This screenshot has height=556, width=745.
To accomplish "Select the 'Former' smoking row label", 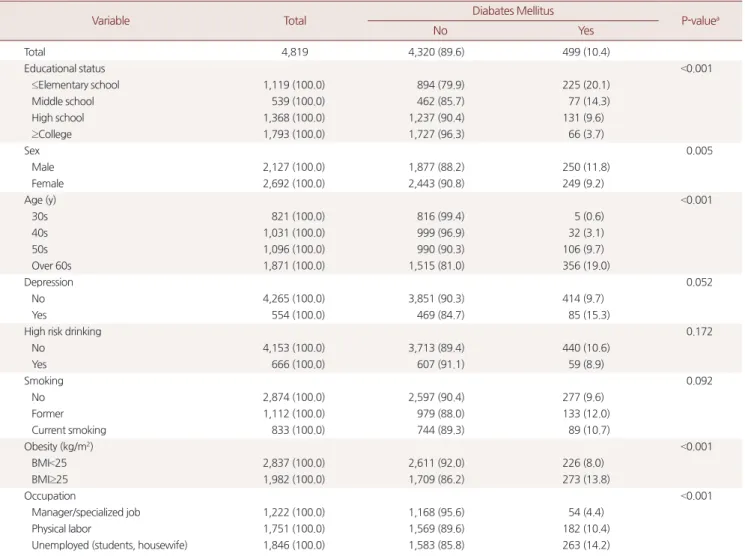I will coord(48,413).
